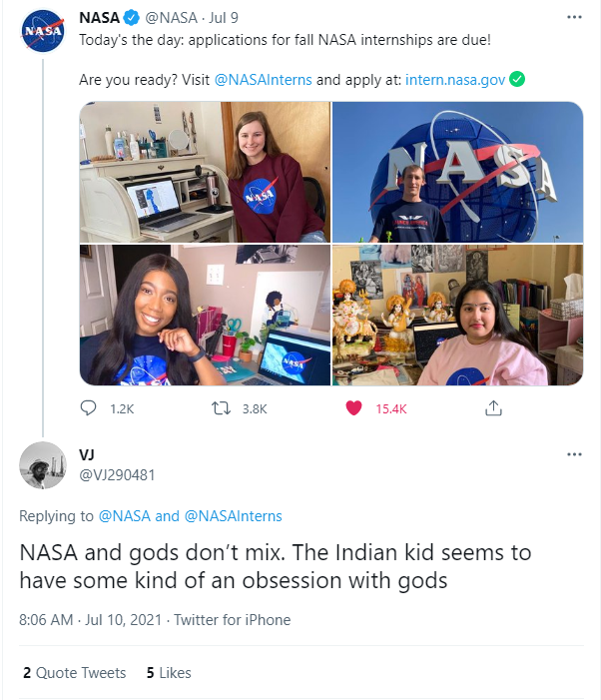Image resolution: width=601 pixels, height=700 pixels.
Task: Click NASA's blue verified badge
Action: (x=131, y=18)
